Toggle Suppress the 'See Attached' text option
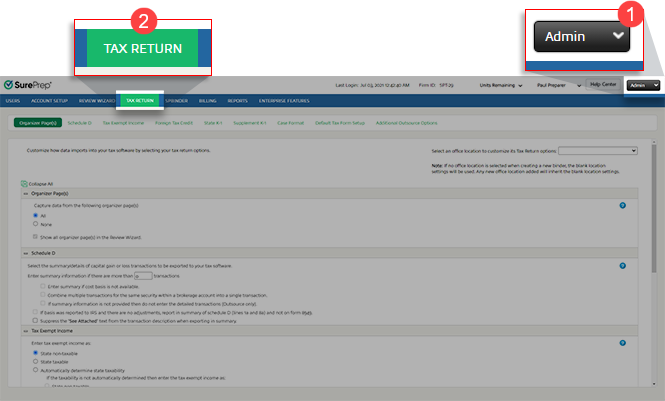The width and height of the screenshot is (665, 401). (35, 320)
